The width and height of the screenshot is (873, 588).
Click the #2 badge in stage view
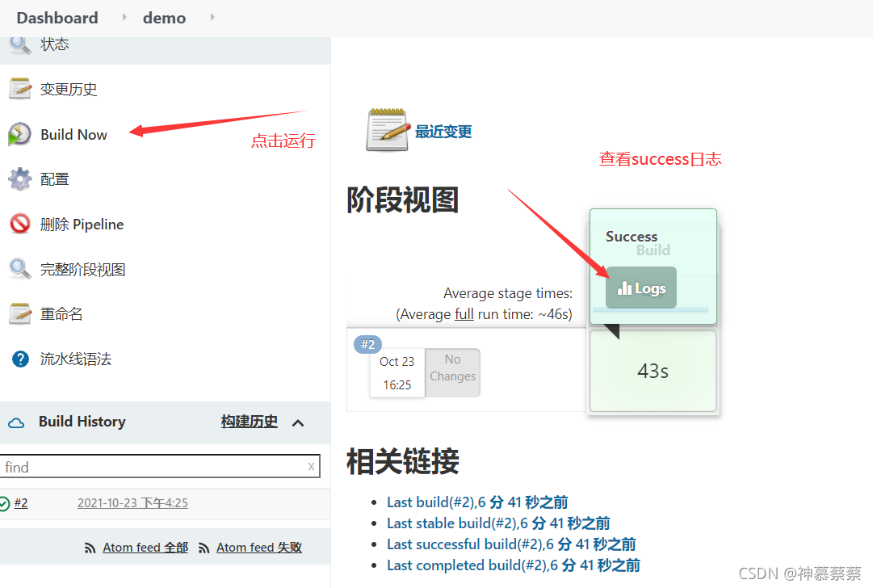(x=367, y=344)
